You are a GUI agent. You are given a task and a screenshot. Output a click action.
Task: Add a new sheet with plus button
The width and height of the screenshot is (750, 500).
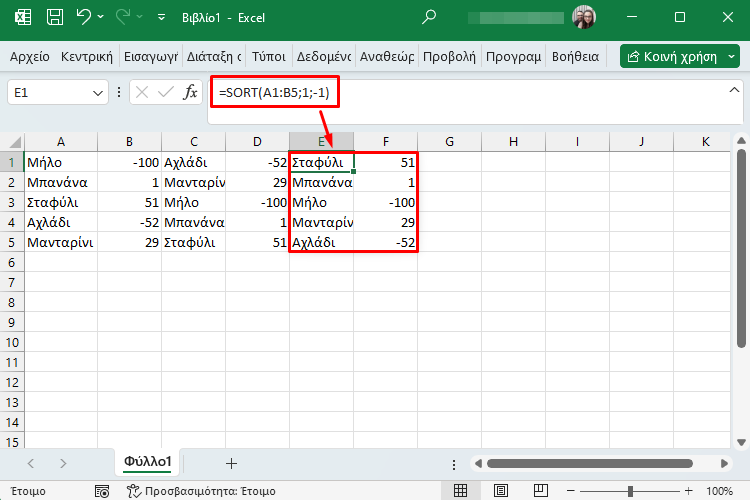(x=231, y=463)
